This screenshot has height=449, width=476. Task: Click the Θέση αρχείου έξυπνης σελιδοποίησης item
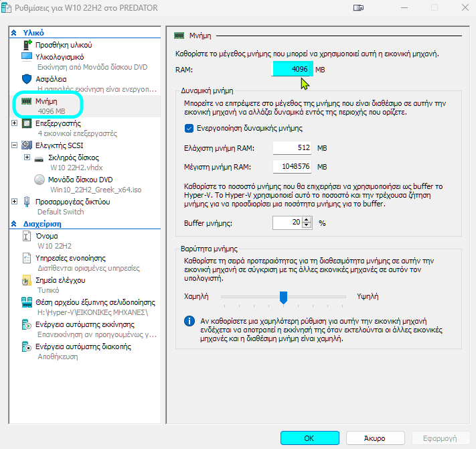click(95, 303)
